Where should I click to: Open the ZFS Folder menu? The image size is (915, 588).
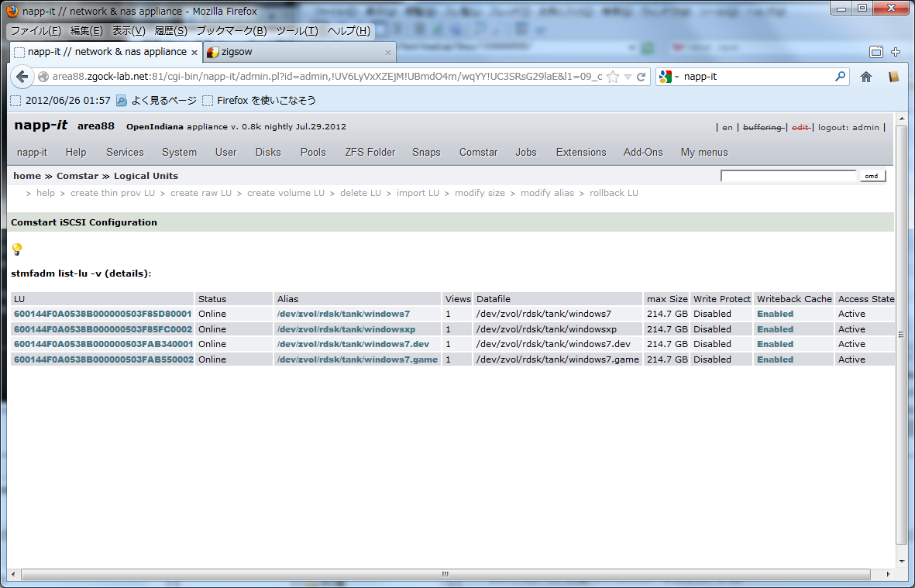coord(370,153)
